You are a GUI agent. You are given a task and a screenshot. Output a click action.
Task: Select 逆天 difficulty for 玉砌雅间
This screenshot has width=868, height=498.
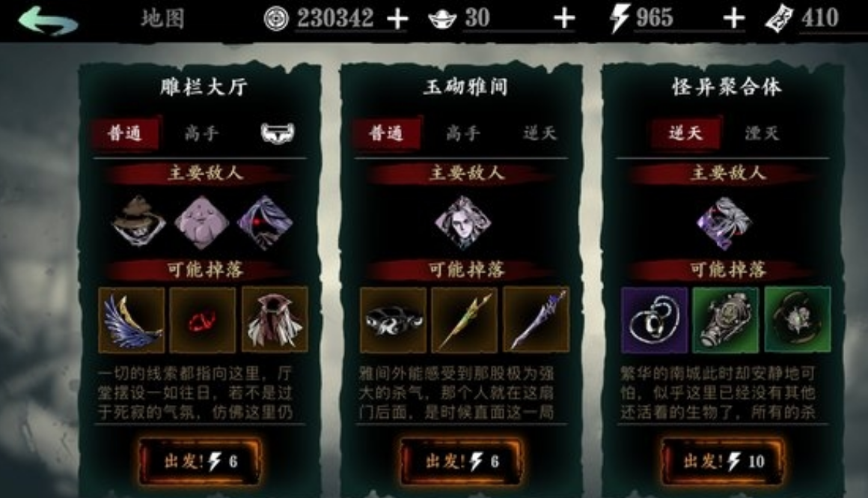(540, 133)
